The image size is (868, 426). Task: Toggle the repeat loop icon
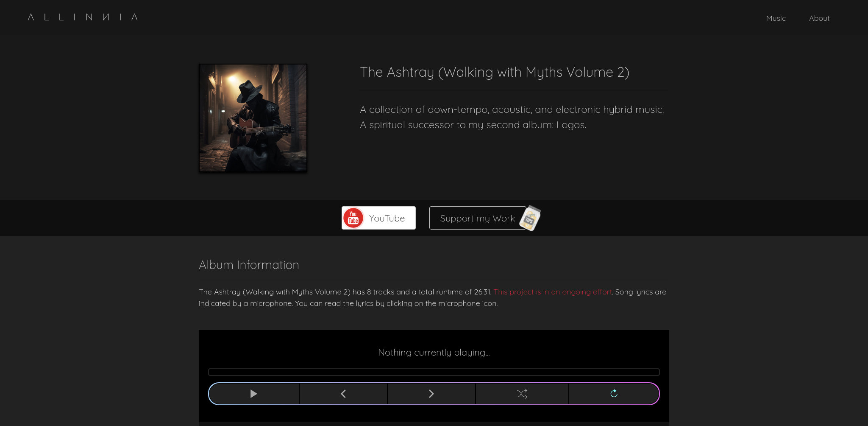point(614,394)
